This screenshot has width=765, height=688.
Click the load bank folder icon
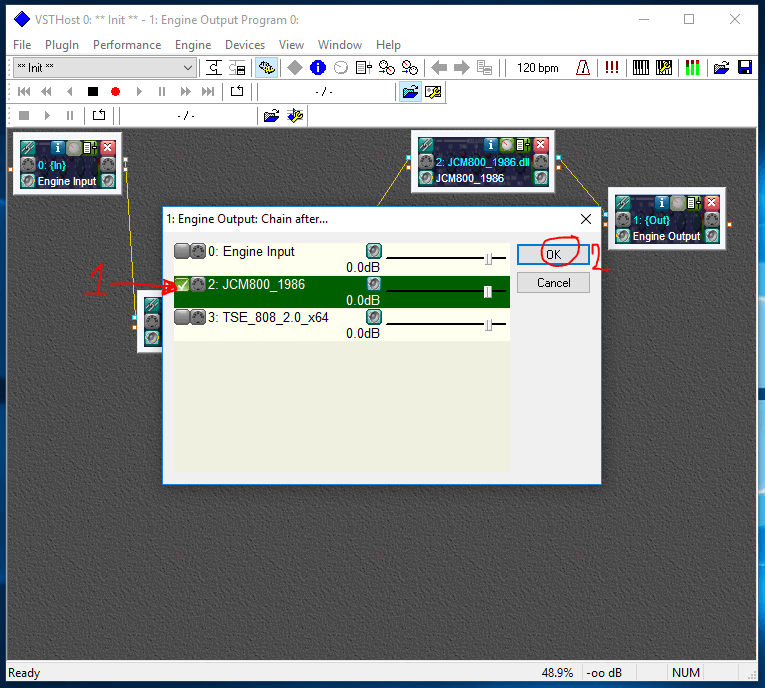[721, 68]
